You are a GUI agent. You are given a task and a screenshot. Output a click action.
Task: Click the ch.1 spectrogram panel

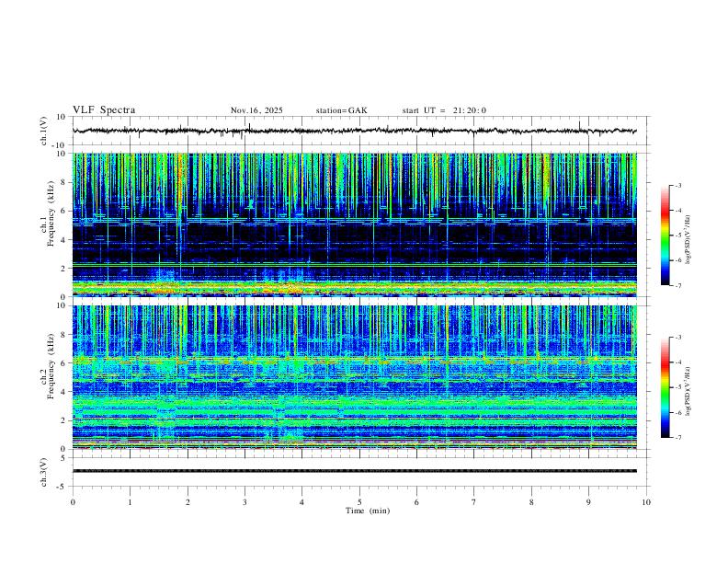coord(355,224)
